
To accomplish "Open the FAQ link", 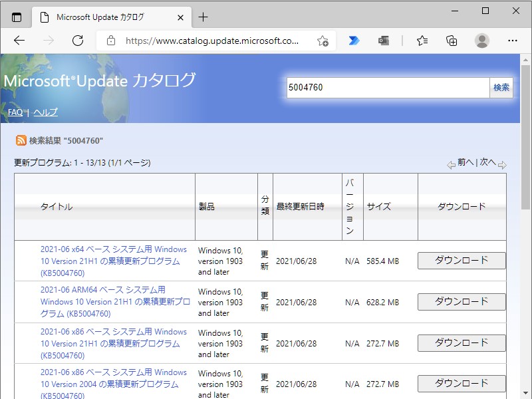I will (x=15, y=112).
